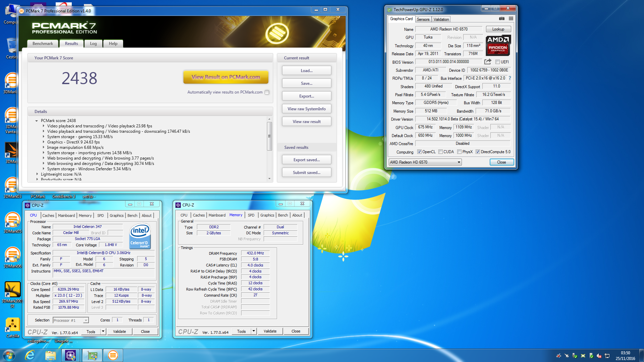Open the AMD Radeon HD 6570 GPU selector dropdown
The height and width of the screenshot is (362, 644).
[425, 162]
